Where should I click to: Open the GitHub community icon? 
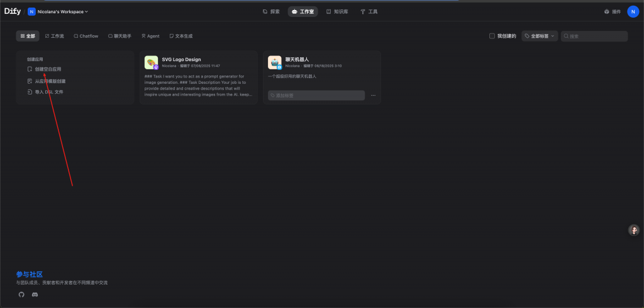point(21,295)
